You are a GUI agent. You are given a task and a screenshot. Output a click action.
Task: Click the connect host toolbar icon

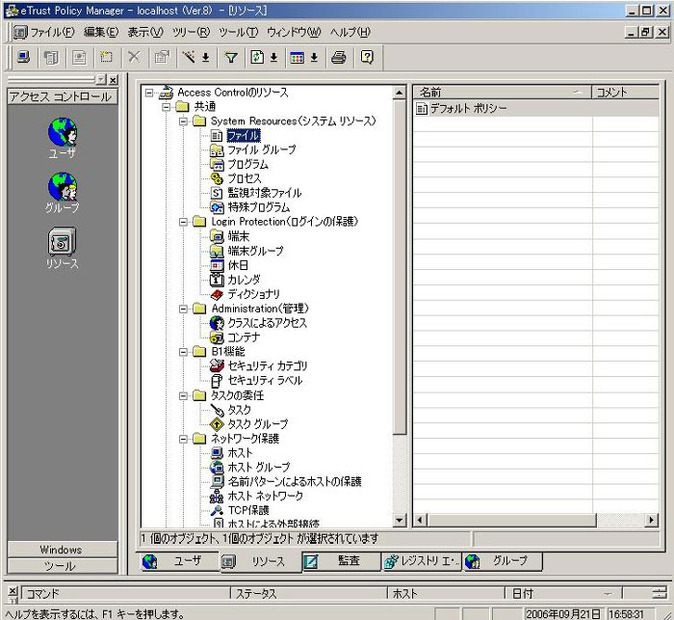(23, 57)
